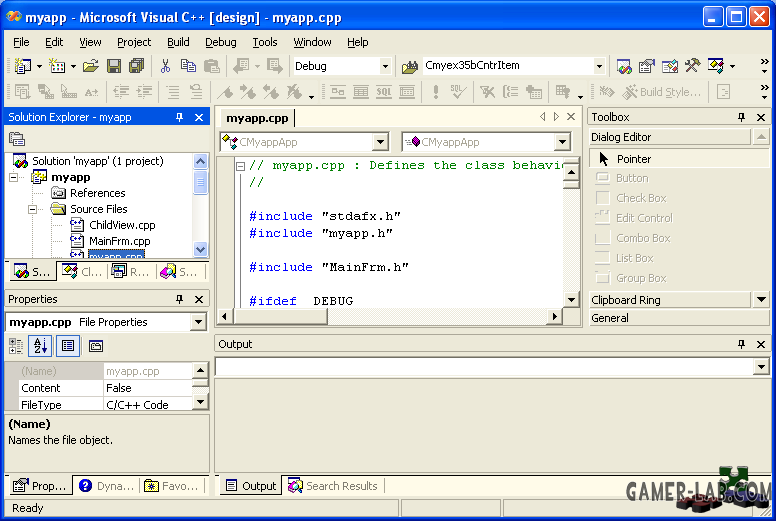This screenshot has height=521, width=776.
Task: Select MainFrm.cpp in Solution Explorer
Action: [120, 241]
